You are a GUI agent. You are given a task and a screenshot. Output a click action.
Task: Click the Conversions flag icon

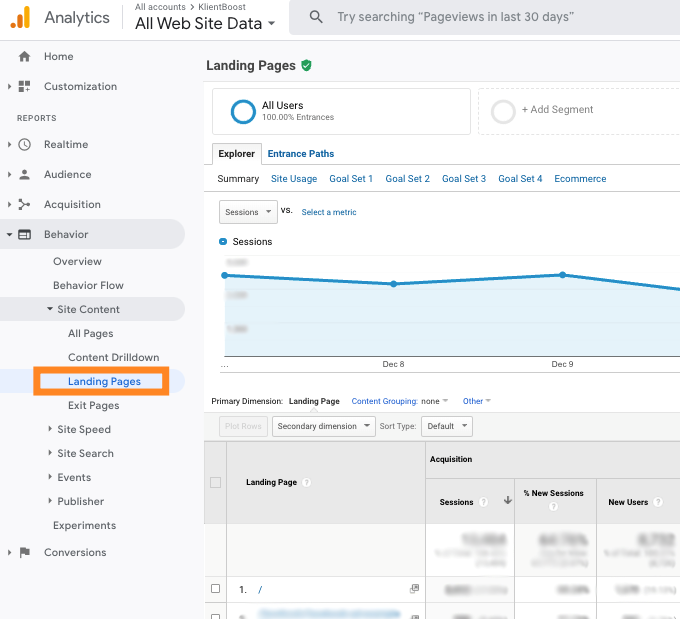point(25,553)
